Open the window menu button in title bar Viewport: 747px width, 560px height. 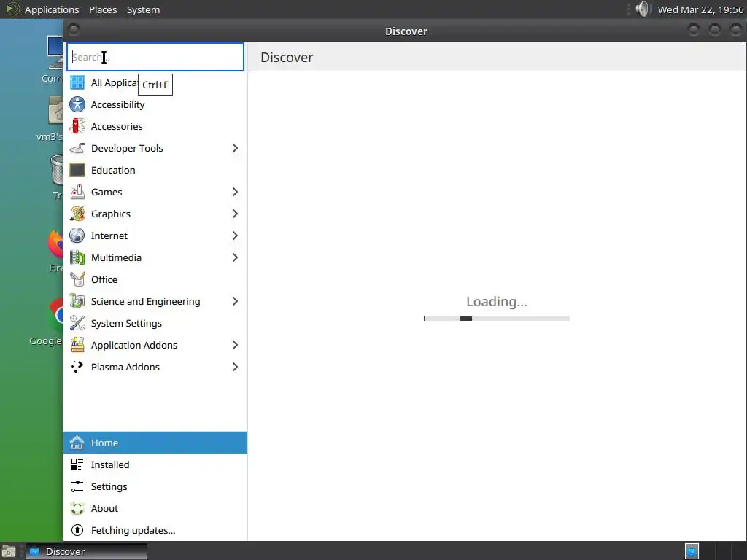(74, 31)
